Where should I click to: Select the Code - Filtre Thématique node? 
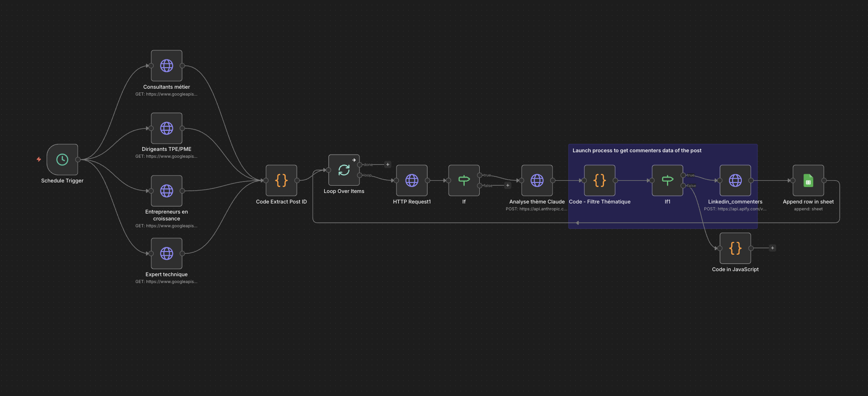coord(600,181)
